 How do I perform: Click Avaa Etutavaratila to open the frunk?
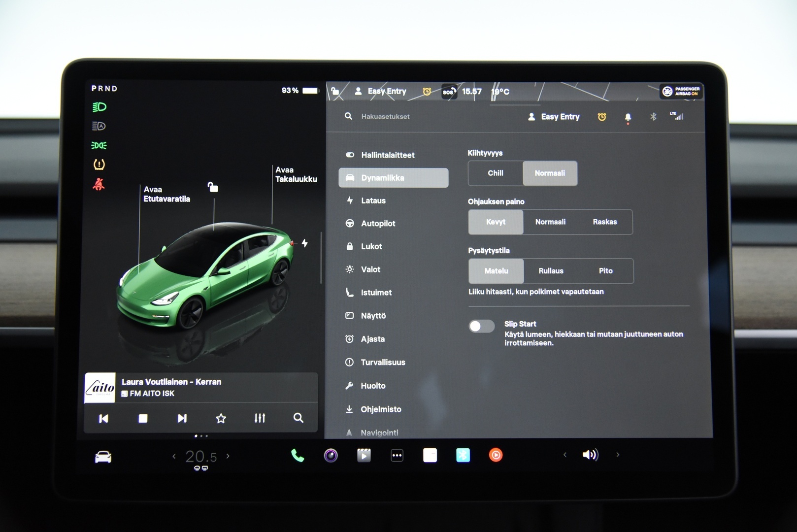tap(166, 194)
